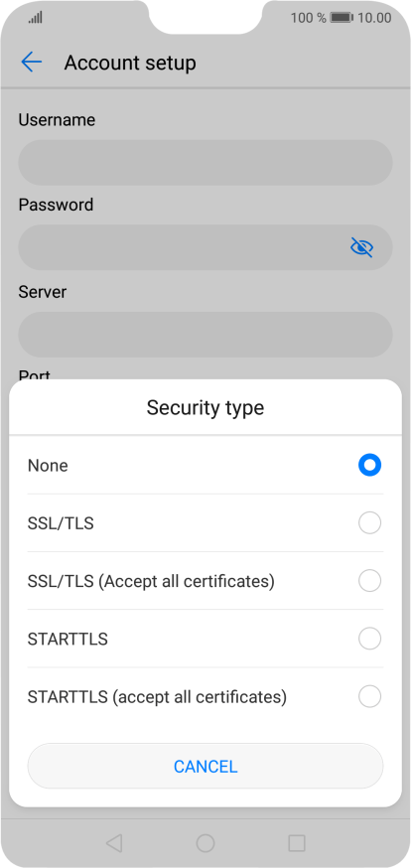
Task: Tap the Account setup title
Action: tap(130, 64)
